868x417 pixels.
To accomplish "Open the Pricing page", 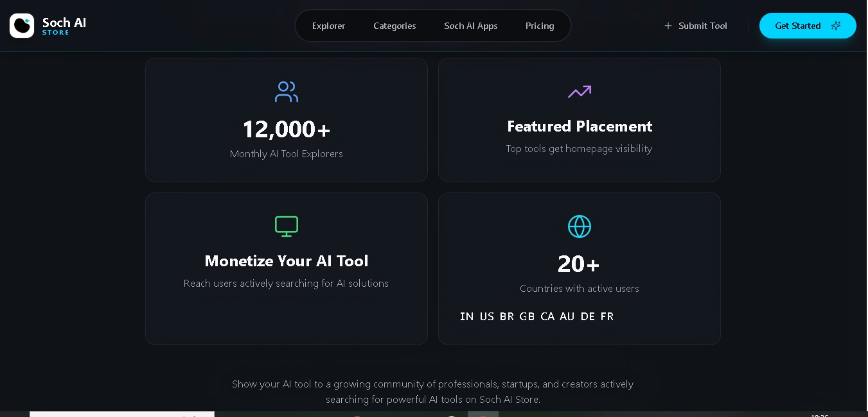I will point(540,26).
